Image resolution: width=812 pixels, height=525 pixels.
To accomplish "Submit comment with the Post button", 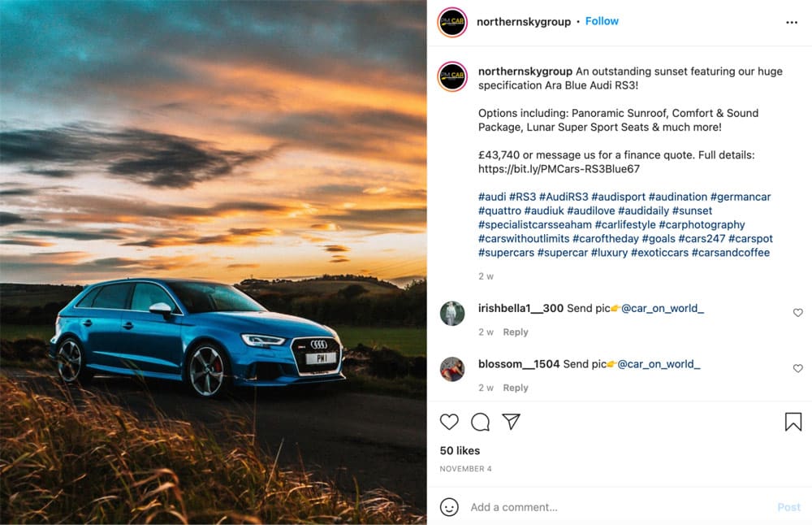I will coord(788,506).
